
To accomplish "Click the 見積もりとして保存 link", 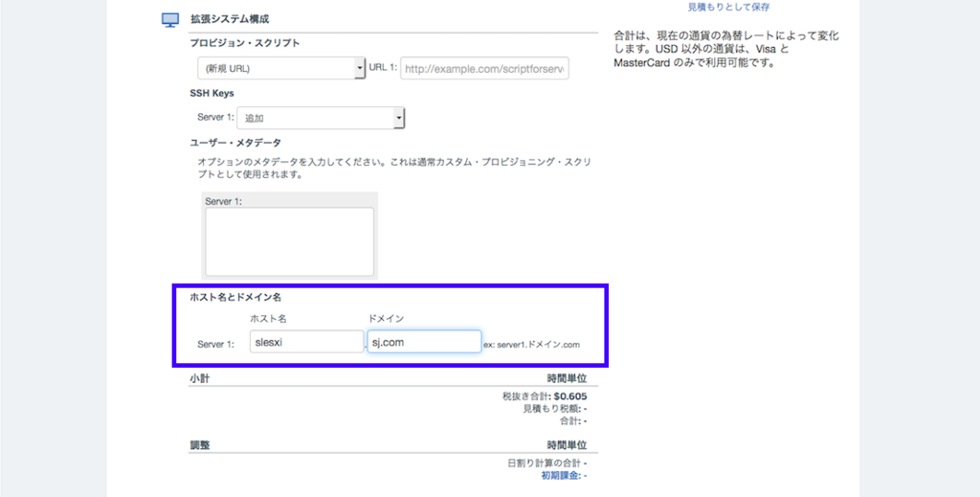I will pyautogui.click(x=728, y=8).
